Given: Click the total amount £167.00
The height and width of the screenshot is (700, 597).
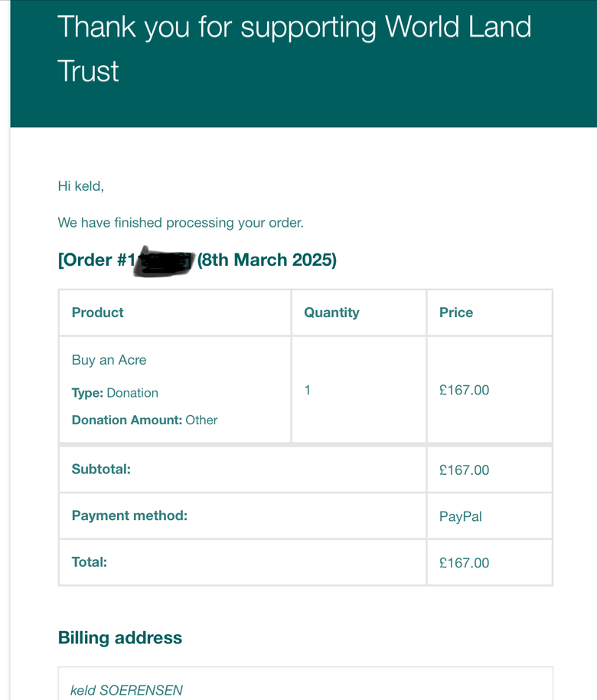Looking at the screenshot, I should pos(464,563).
